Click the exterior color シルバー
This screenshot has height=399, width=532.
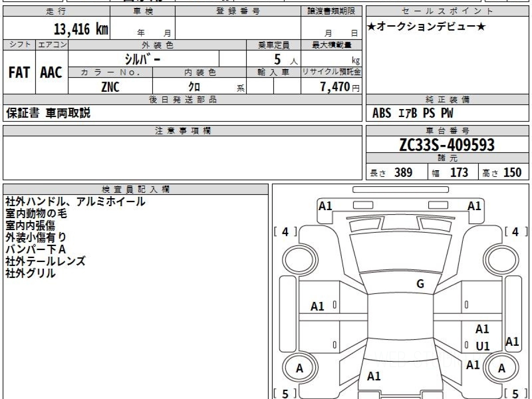[x=142, y=59]
